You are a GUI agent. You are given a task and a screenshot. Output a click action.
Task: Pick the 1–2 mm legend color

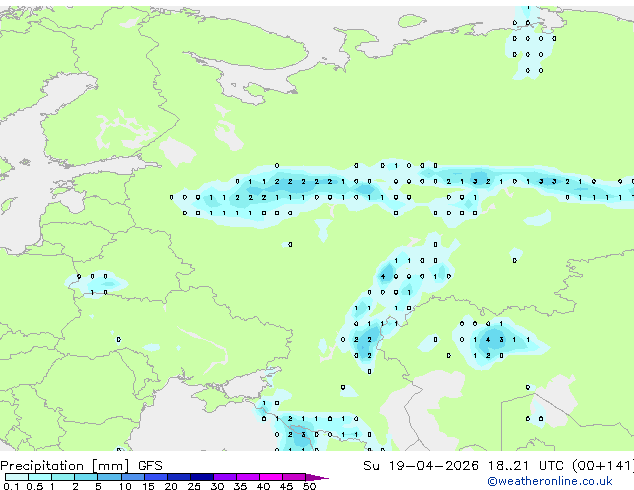63,477
